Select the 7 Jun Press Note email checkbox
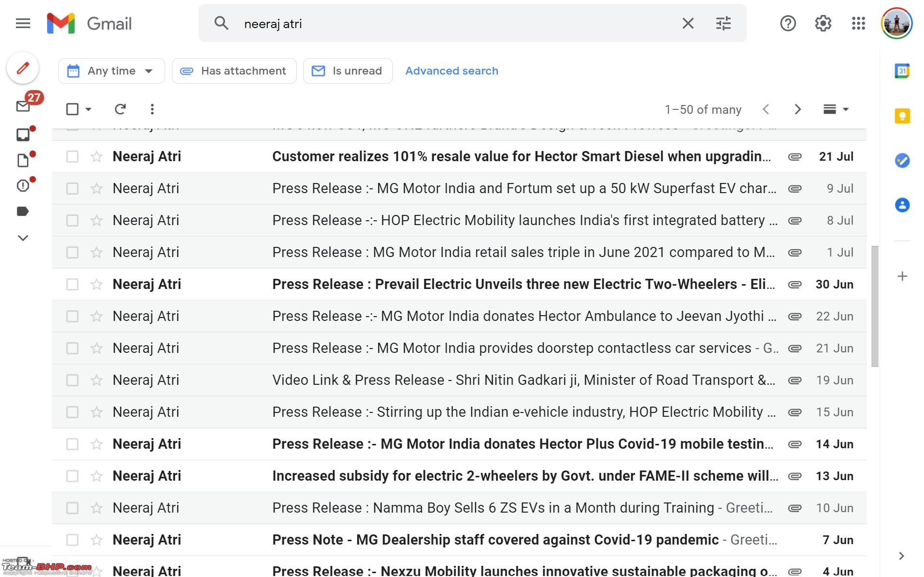The width and height of the screenshot is (924, 577). (72, 540)
